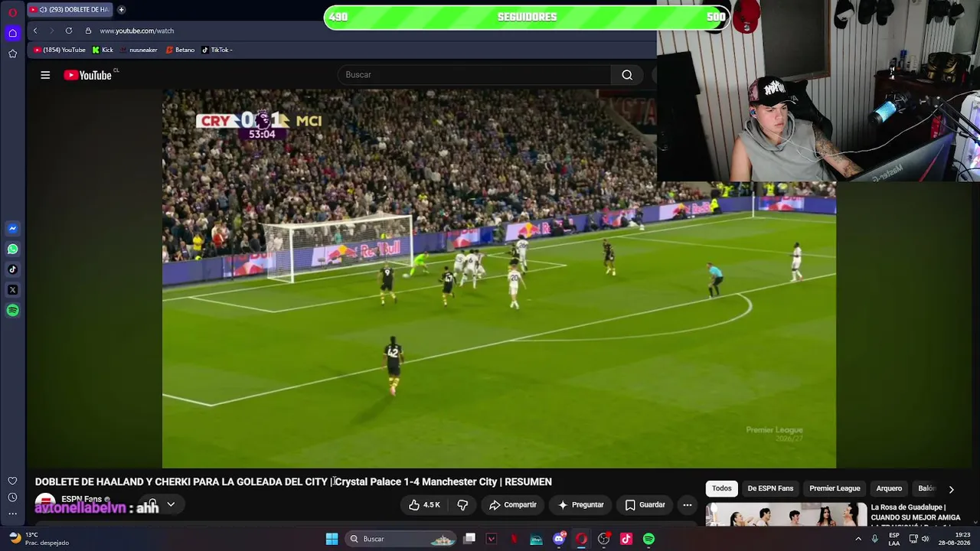This screenshot has width=980, height=551.
Task: Open Opera sidebar home workspace icon
Action: coord(12,33)
